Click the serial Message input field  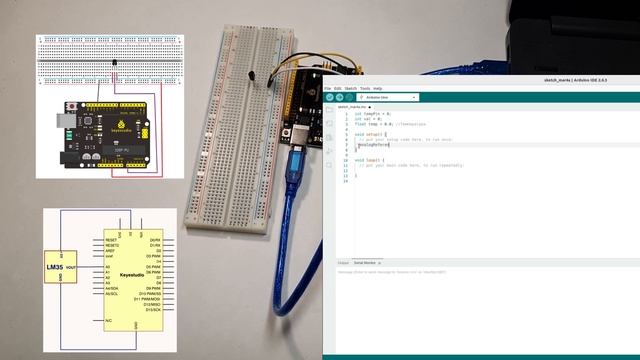point(488,272)
